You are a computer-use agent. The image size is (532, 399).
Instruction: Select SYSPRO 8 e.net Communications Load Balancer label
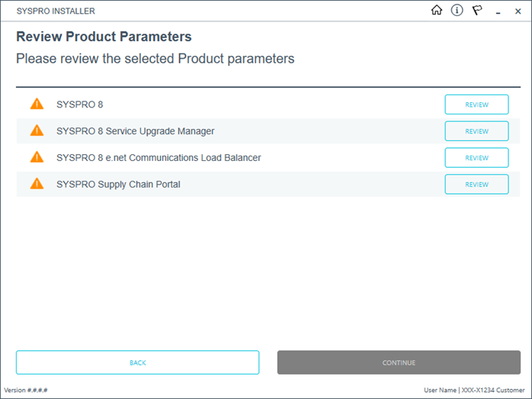click(159, 158)
